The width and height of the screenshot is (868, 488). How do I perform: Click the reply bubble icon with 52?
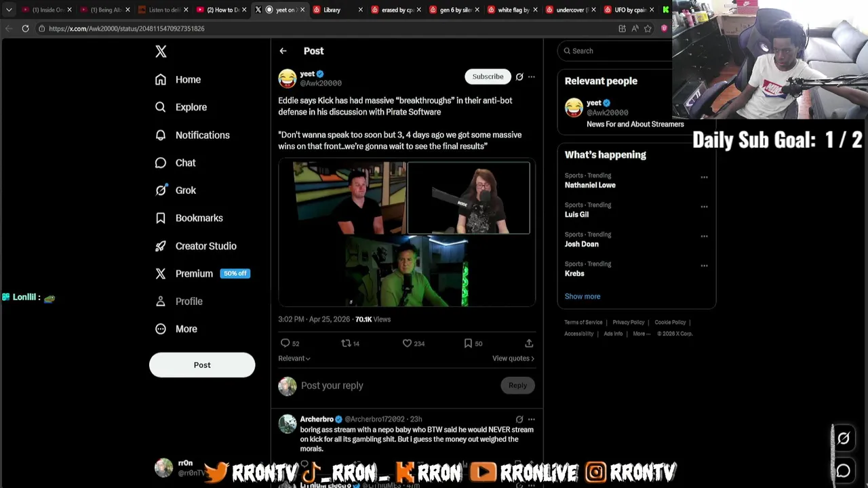pos(285,343)
